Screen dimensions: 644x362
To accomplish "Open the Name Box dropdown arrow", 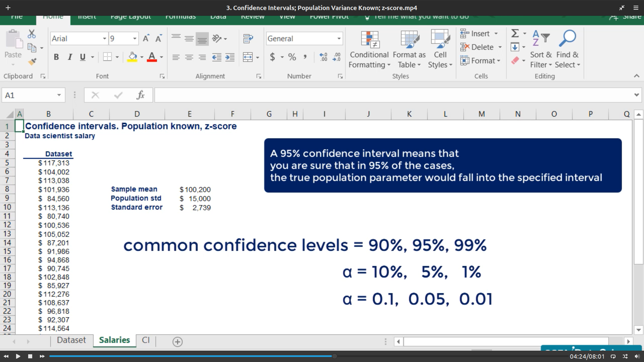I will coord(59,95).
